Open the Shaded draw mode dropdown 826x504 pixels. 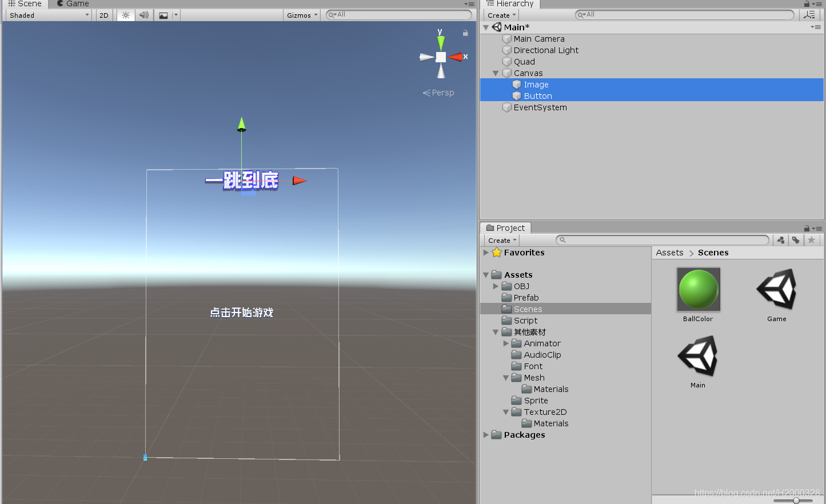[49, 15]
